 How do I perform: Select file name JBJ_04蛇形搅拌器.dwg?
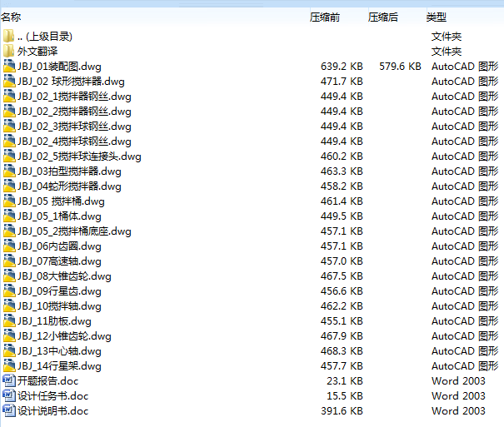pyautogui.click(x=69, y=186)
